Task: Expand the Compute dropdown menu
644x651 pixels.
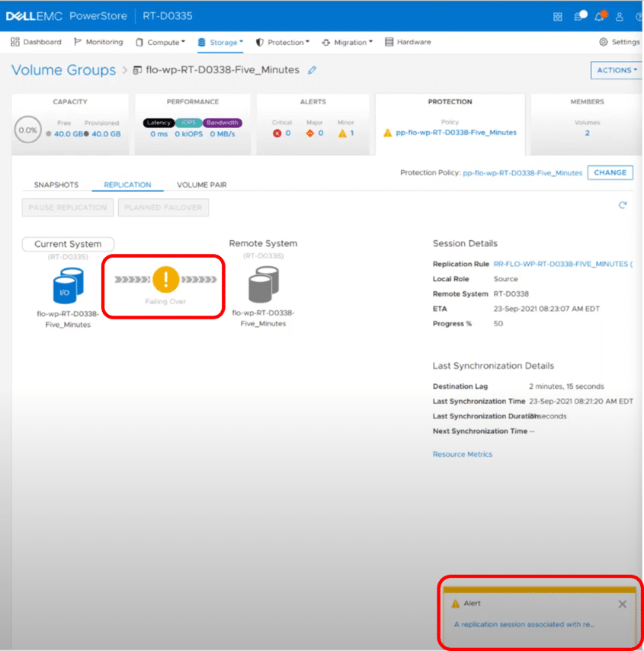Action: [x=183, y=41]
